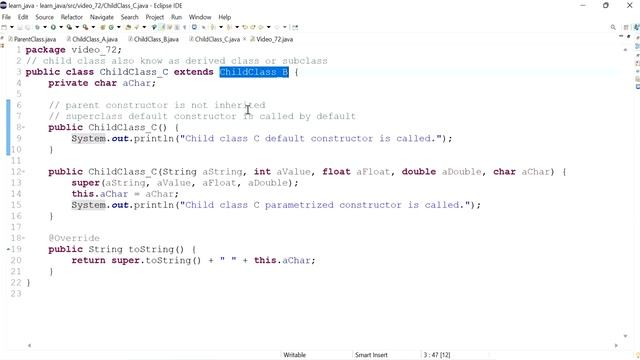Screen dimensions: 640x360
Task: Open the Coverage dropdown arrow
Action: (77, 27)
